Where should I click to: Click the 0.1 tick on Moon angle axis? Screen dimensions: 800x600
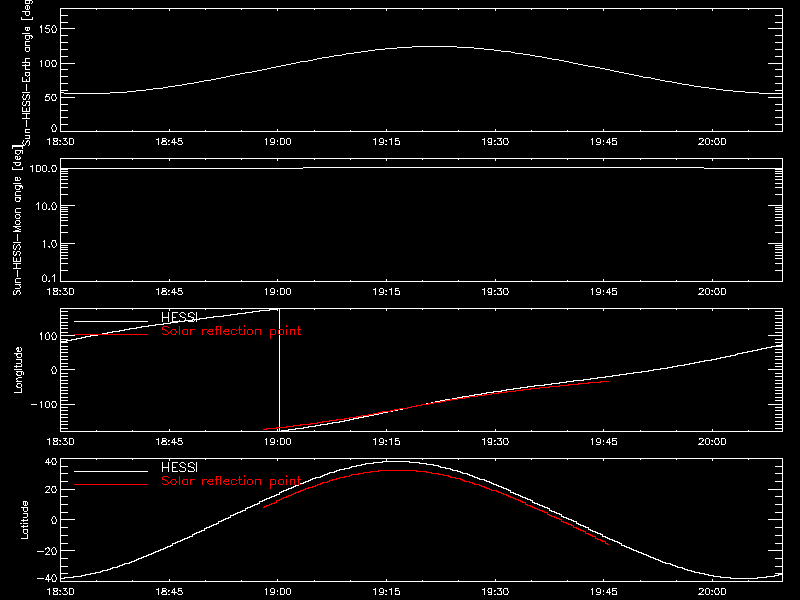[x=49, y=278]
